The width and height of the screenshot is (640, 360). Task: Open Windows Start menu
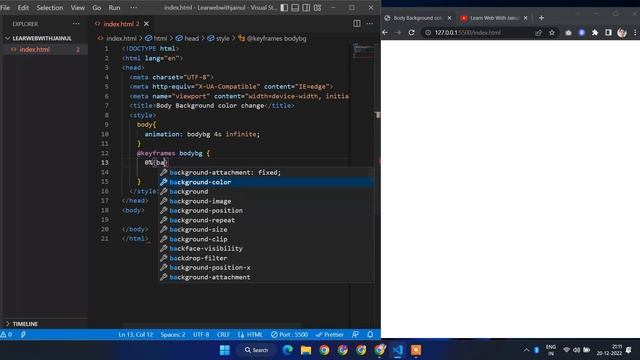224,350
